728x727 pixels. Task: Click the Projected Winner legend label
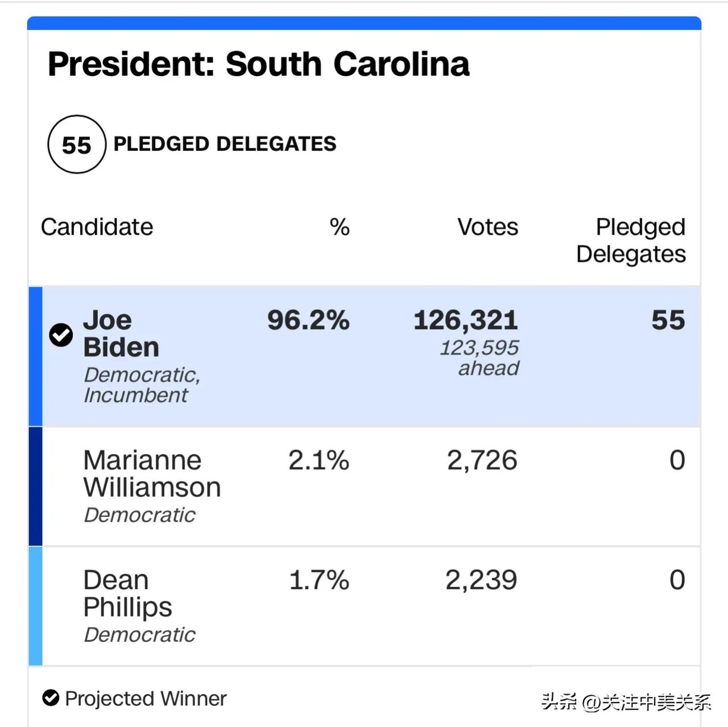(x=146, y=698)
